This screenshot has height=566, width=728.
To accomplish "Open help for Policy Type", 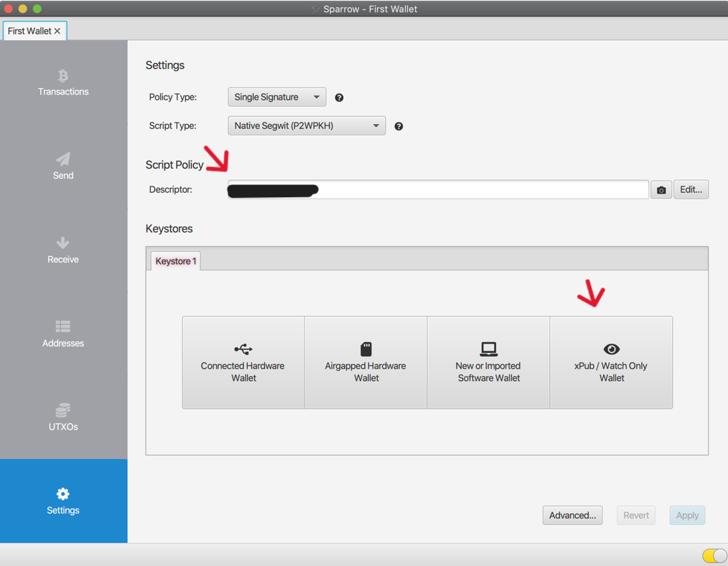I will pyautogui.click(x=338, y=97).
